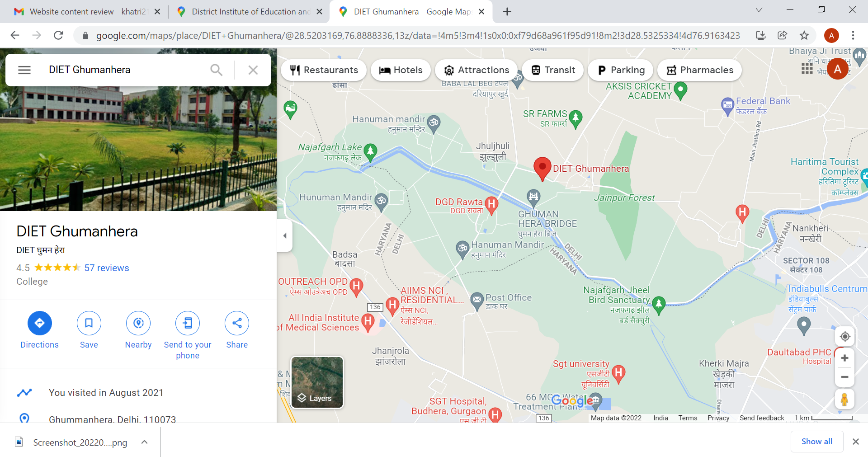
Task: Select Sgt university hospital marker
Action: coord(618,374)
